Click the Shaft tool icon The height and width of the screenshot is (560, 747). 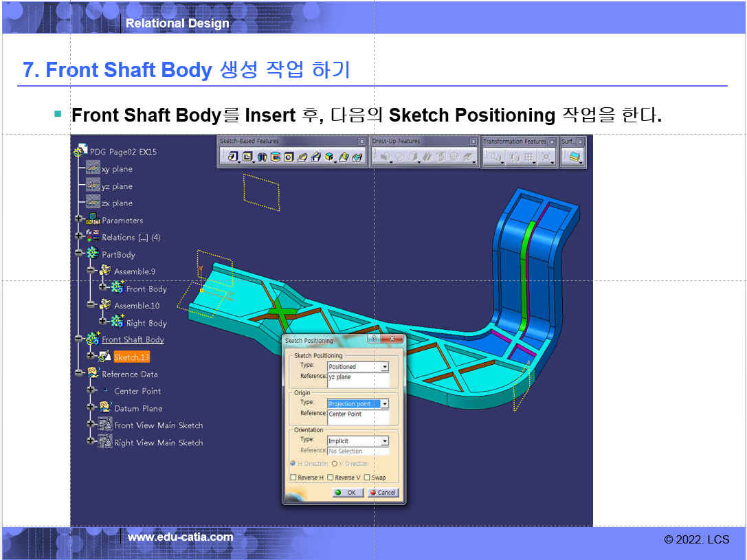(261, 157)
